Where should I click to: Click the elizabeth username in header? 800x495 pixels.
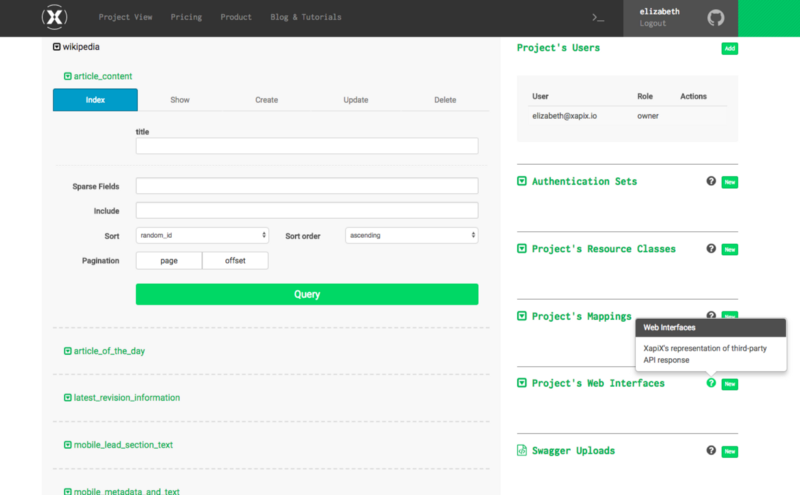pos(659,11)
